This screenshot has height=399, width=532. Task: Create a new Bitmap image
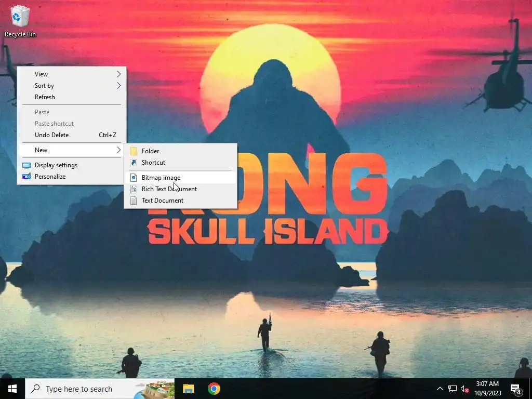(x=180, y=178)
